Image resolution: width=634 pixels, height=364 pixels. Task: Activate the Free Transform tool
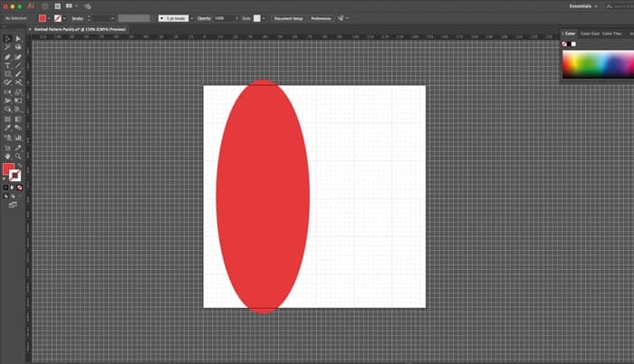coord(18,101)
